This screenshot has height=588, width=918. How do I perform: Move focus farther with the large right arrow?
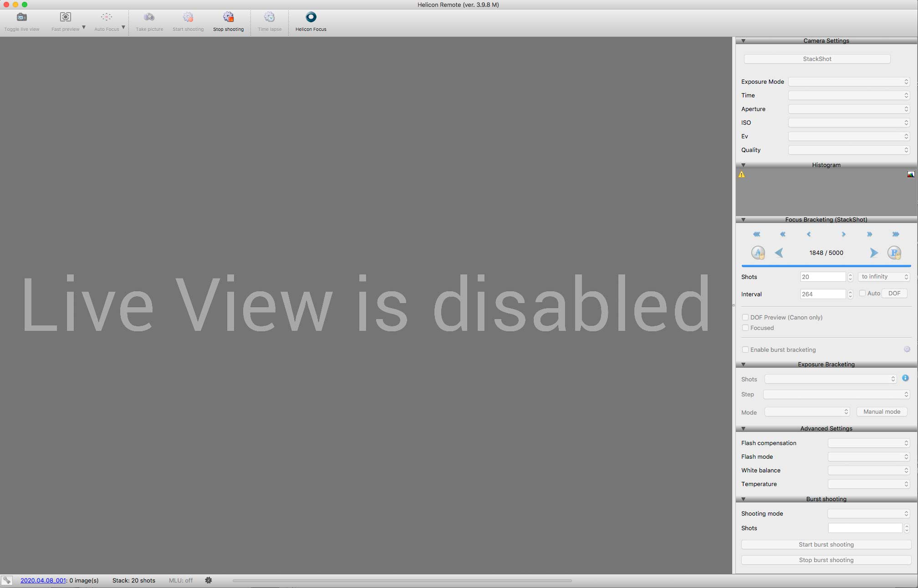click(x=873, y=253)
